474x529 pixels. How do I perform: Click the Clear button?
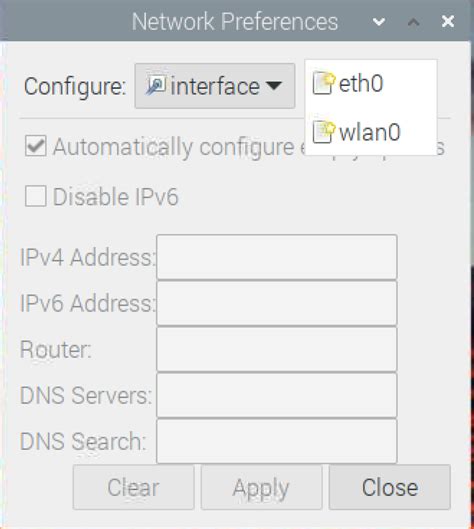click(134, 487)
